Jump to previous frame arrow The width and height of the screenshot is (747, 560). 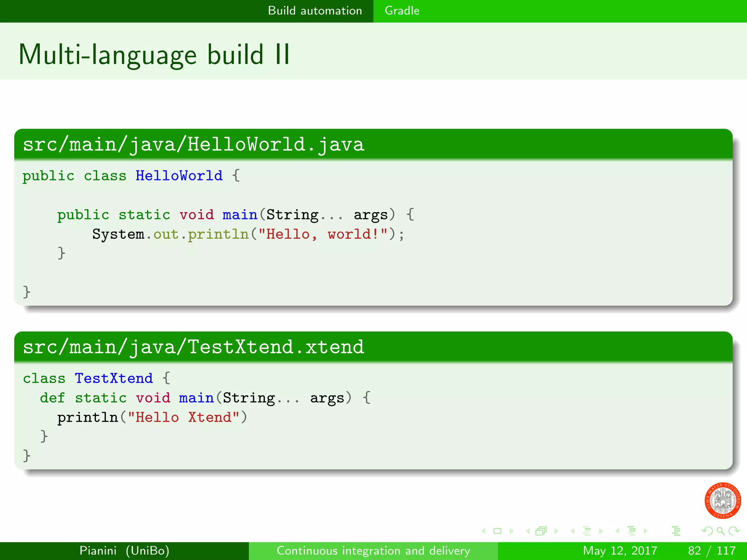click(528, 531)
